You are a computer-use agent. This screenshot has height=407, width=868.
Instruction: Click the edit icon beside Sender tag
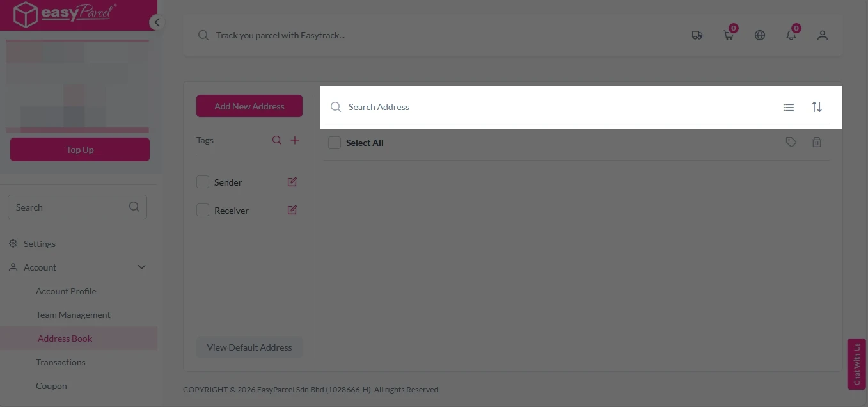click(x=292, y=182)
